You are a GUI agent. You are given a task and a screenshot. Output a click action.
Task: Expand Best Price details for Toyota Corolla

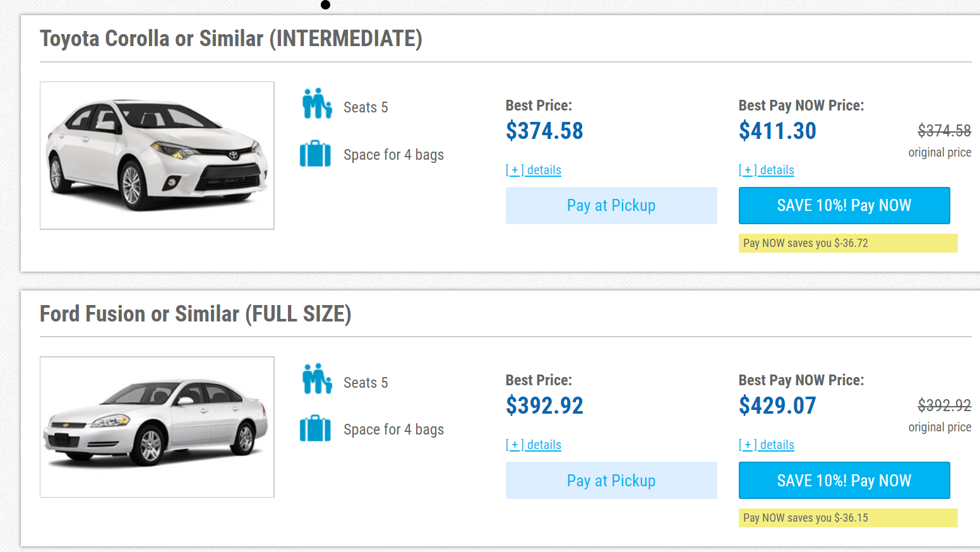pyautogui.click(x=534, y=170)
